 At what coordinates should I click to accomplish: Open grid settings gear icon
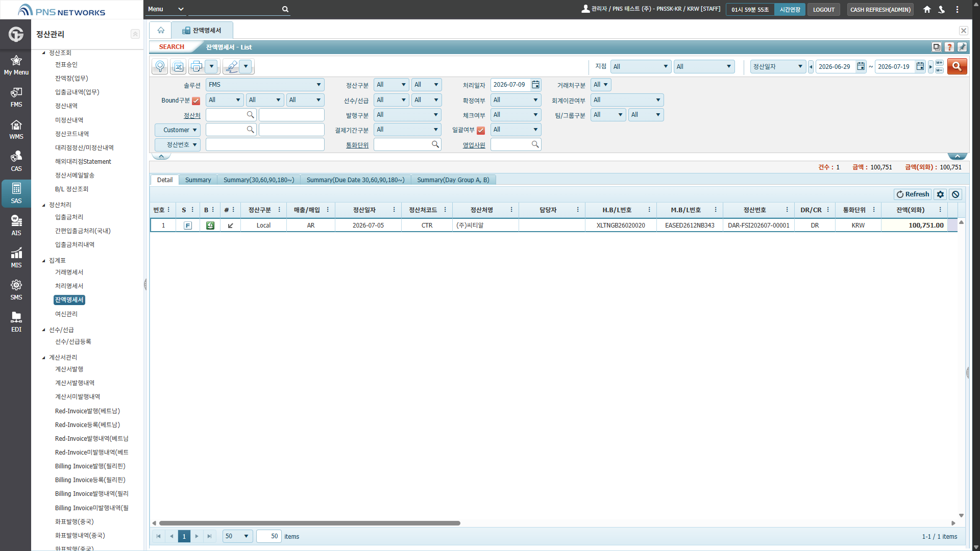point(940,194)
